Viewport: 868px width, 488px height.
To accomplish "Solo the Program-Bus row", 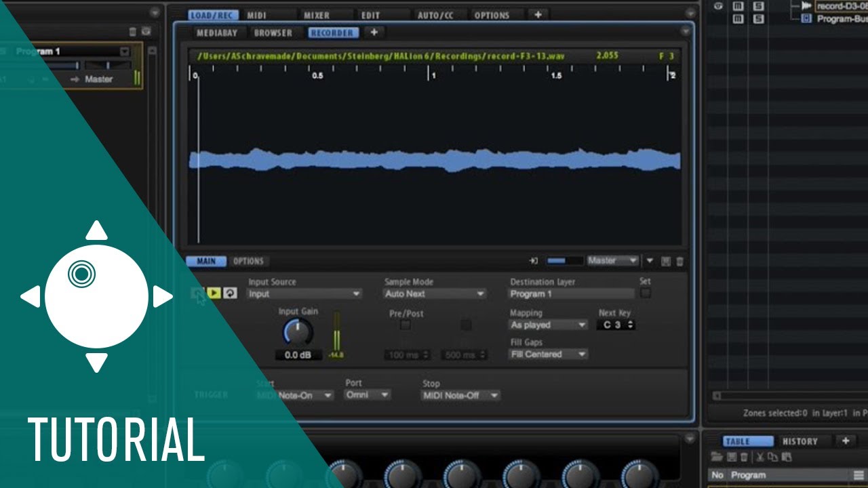I will [x=758, y=19].
